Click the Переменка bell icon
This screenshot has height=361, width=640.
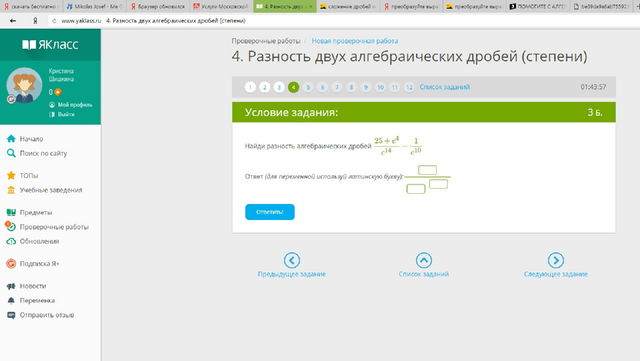(11, 301)
